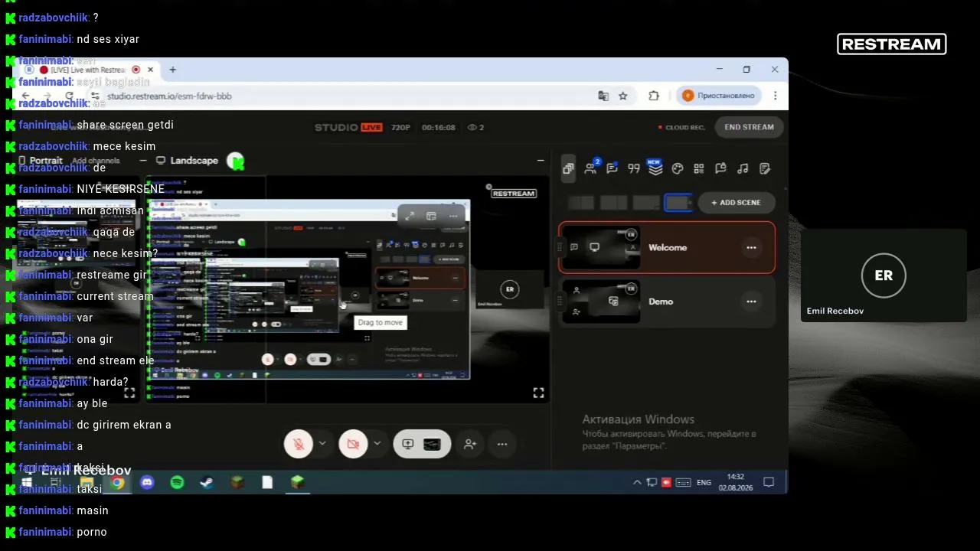The image size is (980, 551).
Task: Expand the microphone options arrow
Action: pos(322,444)
